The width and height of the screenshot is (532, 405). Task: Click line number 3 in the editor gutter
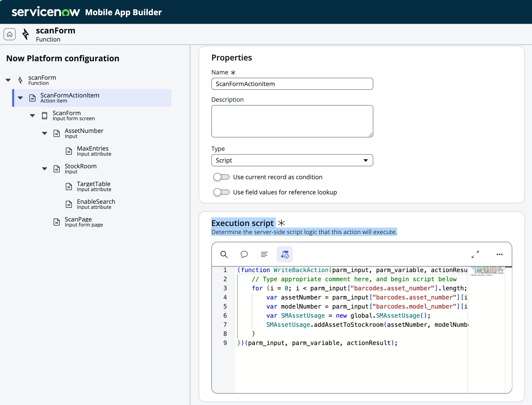[x=225, y=288]
